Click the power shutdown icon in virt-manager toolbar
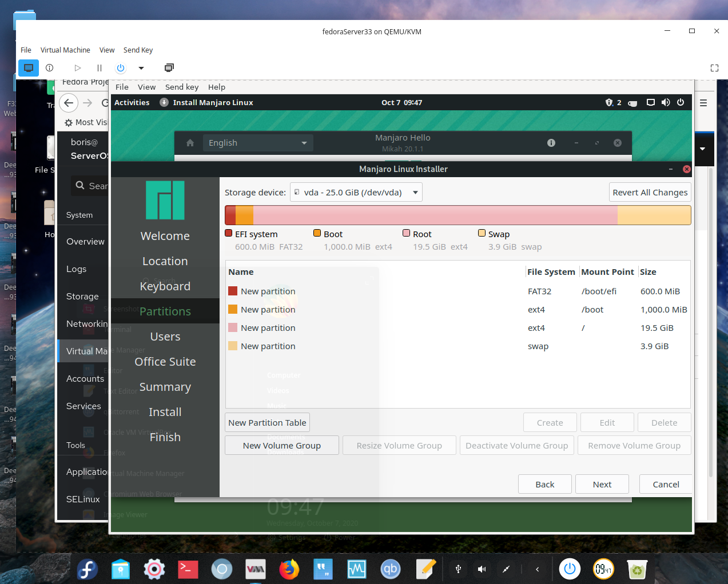Screen dimensions: 728x584 coord(121,68)
